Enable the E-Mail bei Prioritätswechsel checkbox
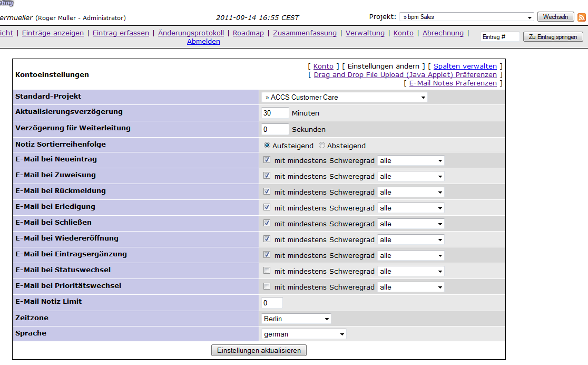 click(x=267, y=286)
